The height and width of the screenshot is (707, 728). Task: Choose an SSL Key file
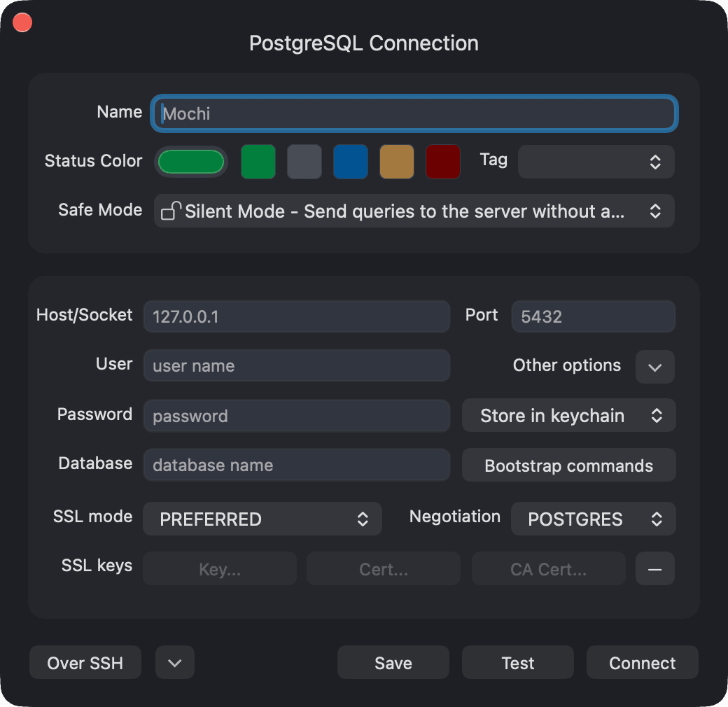(x=220, y=568)
